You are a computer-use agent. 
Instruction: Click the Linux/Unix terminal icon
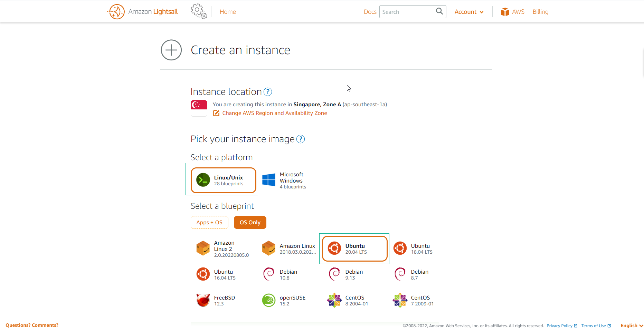click(203, 180)
